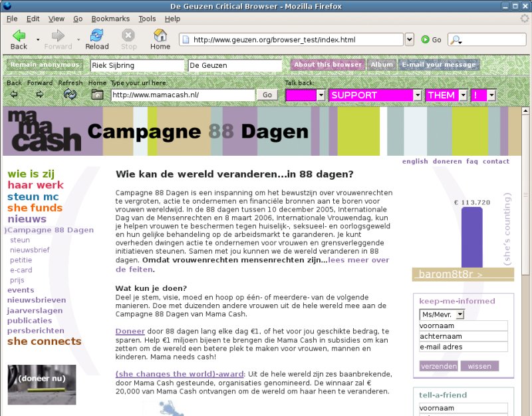Click page icon in Firefox address bar
Image resolution: width=532 pixels, height=416 pixels.
tap(186, 40)
